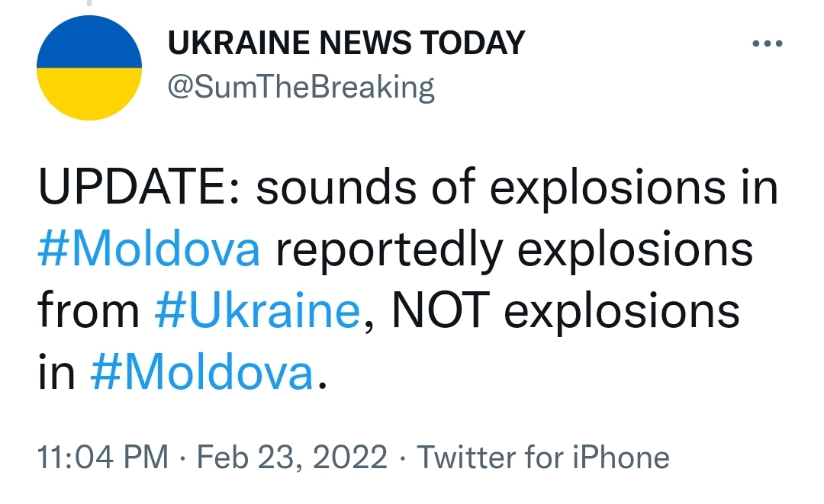
Task: Click the Feb 23, 2022 date
Action: pos(292,457)
